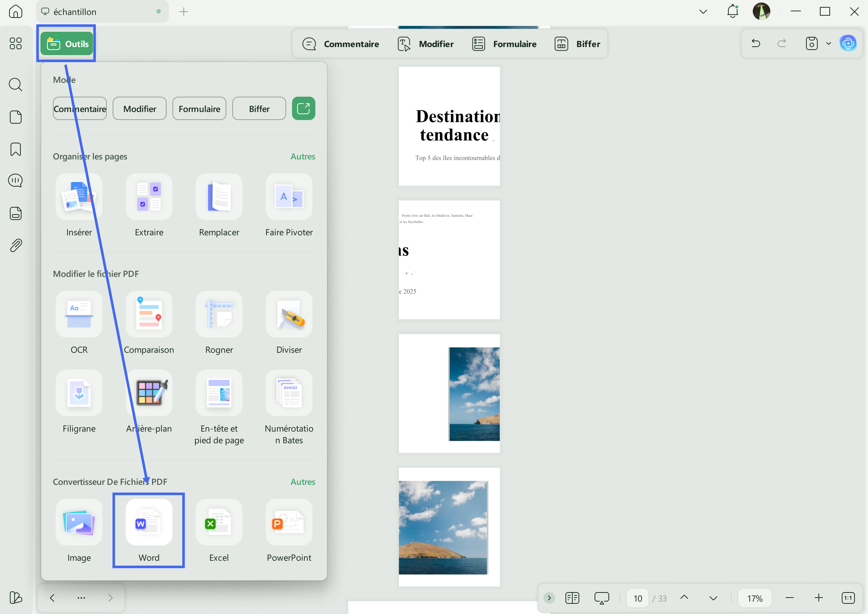Select Commentaire mode in the Outils panel

point(80,109)
